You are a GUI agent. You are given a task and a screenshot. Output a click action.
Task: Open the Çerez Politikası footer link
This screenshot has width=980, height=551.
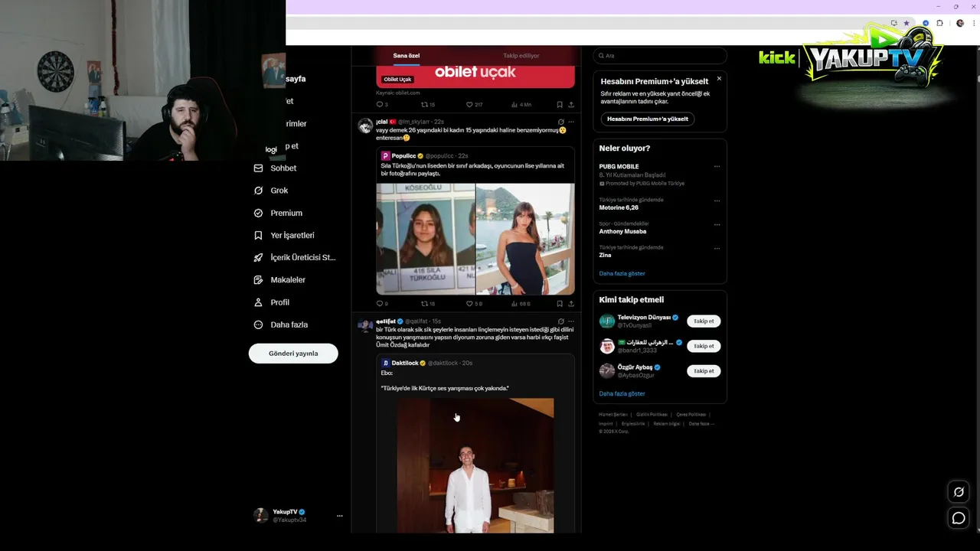[691, 414]
